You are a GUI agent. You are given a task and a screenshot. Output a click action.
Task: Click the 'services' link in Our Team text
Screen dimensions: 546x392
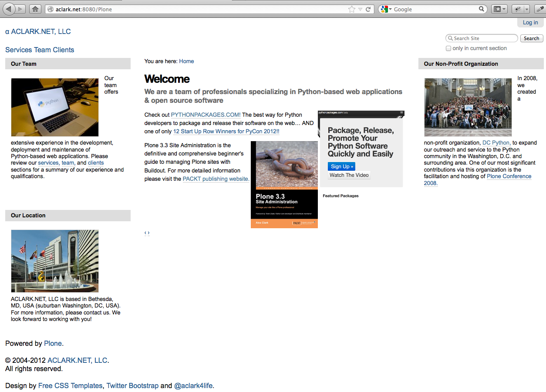point(48,163)
